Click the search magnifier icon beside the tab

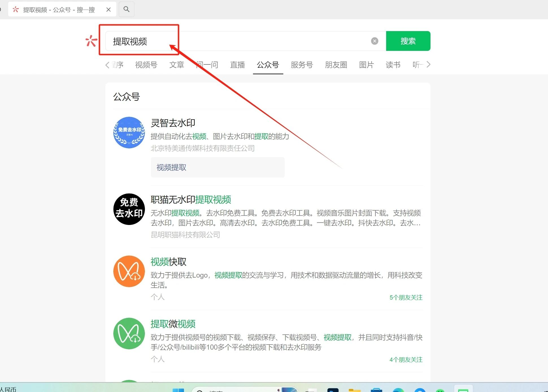point(127,9)
